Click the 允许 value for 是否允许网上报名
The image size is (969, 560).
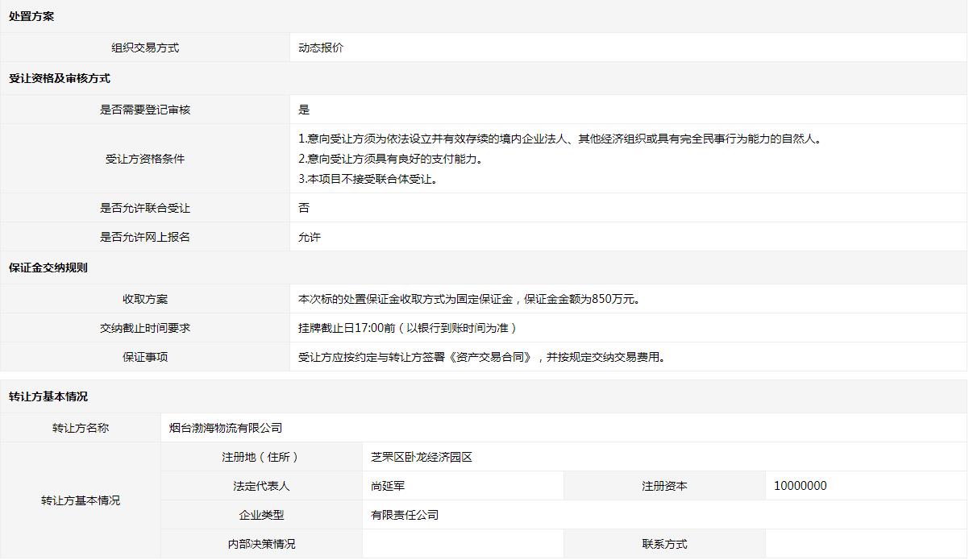[x=310, y=237]
